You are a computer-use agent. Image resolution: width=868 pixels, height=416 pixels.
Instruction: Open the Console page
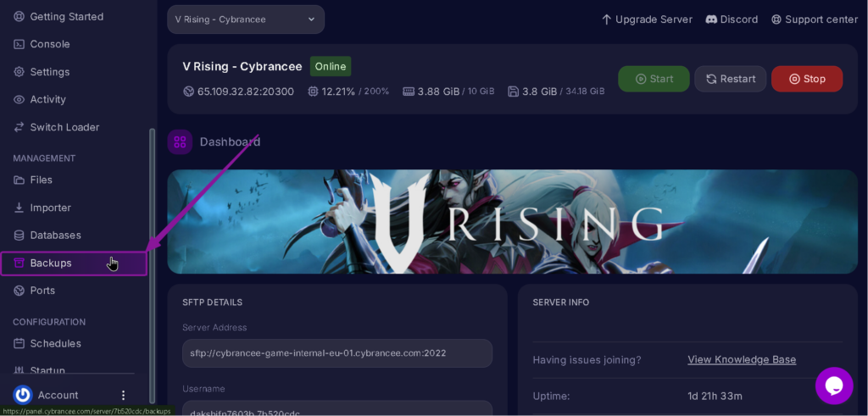tap(50, 44)
